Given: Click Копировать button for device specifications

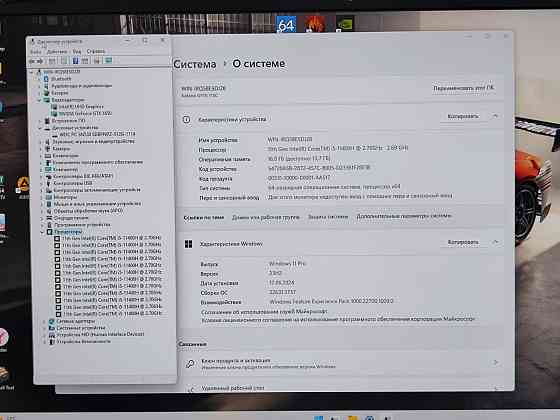Looking at the screenshot, I should (x=463, y=116).
